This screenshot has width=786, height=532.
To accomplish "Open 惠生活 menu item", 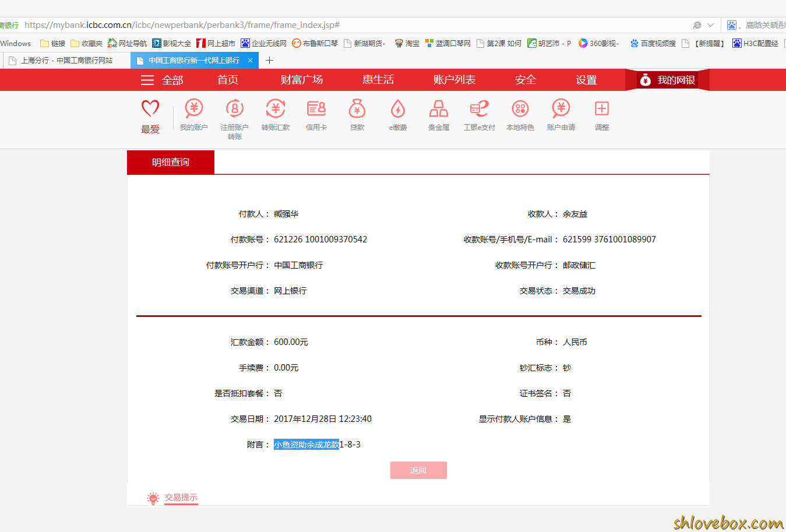I will click(x=378, y=80).
